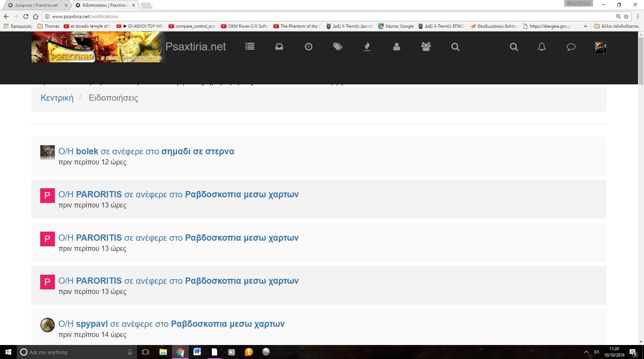Open the categories list icon in navbar
The height and width of the screenshot is (359, 644).
click(250, 47)
